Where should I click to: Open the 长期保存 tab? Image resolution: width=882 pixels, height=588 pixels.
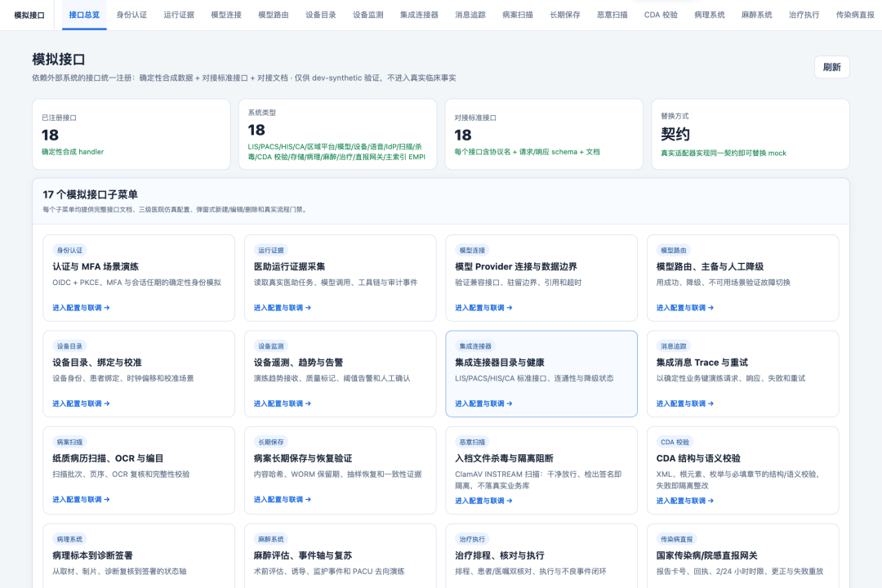[565, 16]
